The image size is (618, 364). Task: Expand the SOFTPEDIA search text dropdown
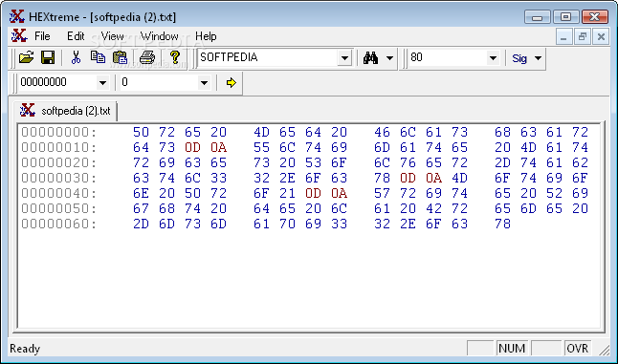coord(344,58)
